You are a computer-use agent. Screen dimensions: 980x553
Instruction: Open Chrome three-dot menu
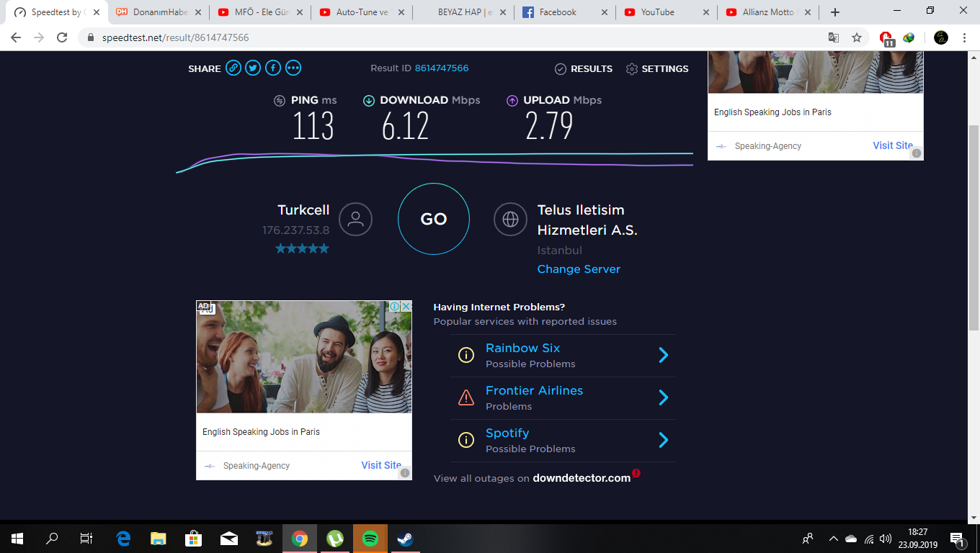point(964,37)
